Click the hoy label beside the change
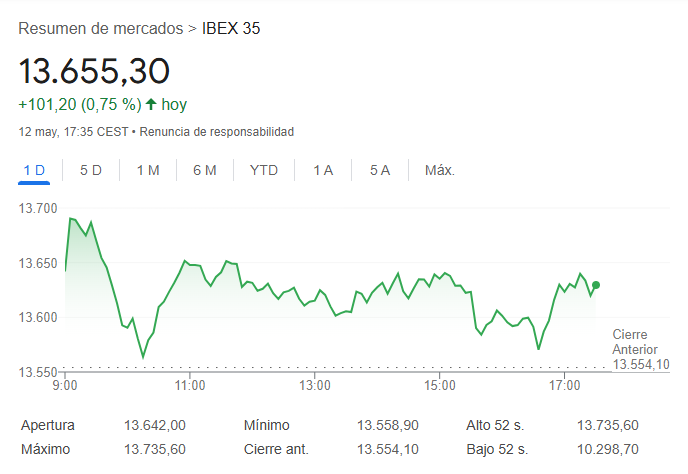 coord(174,104)
